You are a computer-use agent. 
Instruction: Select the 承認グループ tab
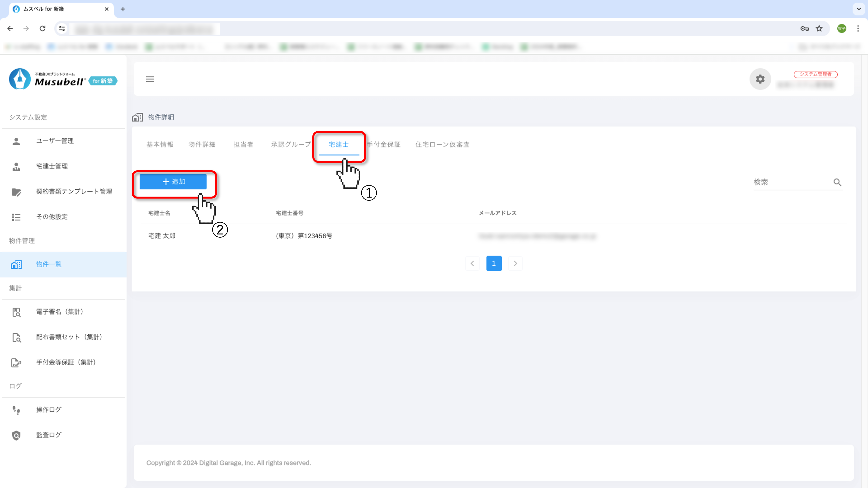[x=291, y=145]
